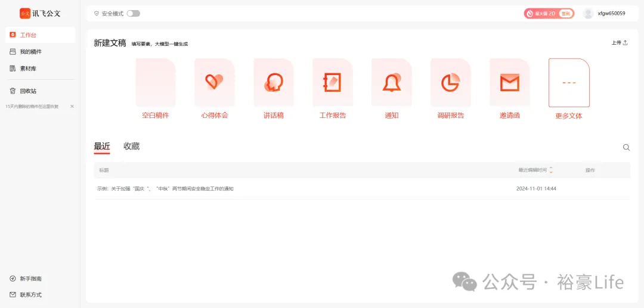Dismiss the 15天内删除 recovery tip
The height and width of the screenshot is (308, 644).
(72, 106)
